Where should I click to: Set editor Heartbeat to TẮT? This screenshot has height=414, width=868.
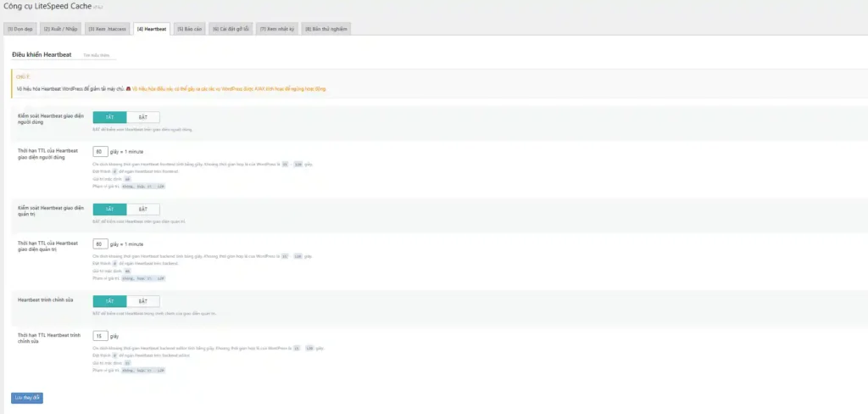point(109,301)
